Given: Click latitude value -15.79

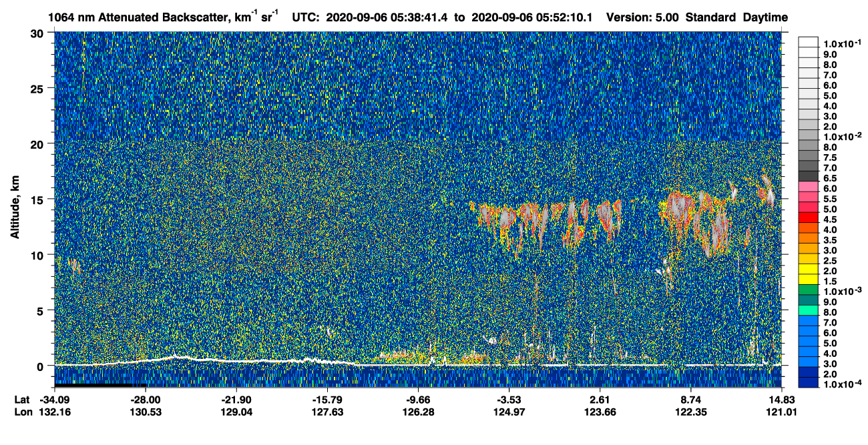Looking at the screenshot, I should point(327,399).
